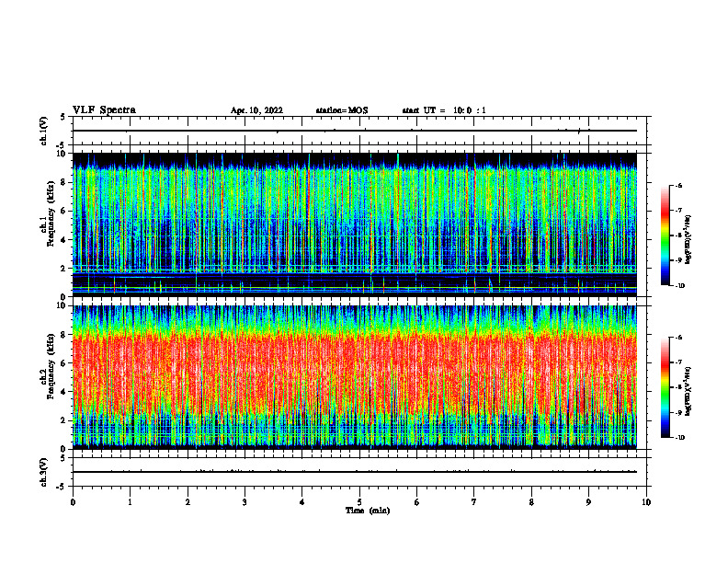The width and height of the screenshot is (728, 563).
Task: Click the ch.3 voltage waveform trace
Action: tap(355, 472)
